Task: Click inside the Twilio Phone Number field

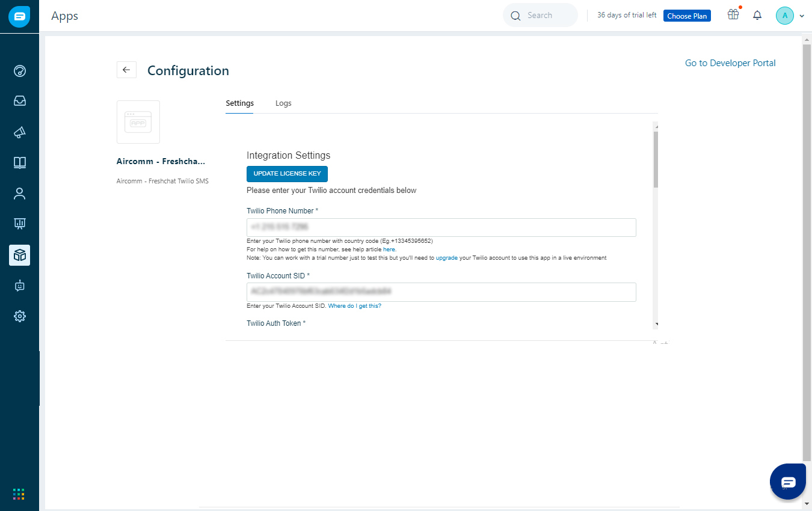Action: click(x=441, y=227)
